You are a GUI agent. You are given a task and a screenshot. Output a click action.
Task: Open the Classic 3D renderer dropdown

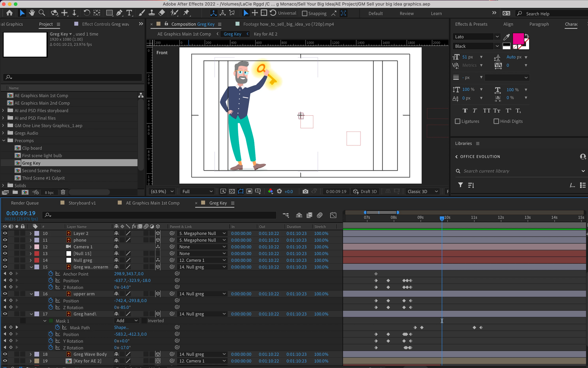(423, 192)
